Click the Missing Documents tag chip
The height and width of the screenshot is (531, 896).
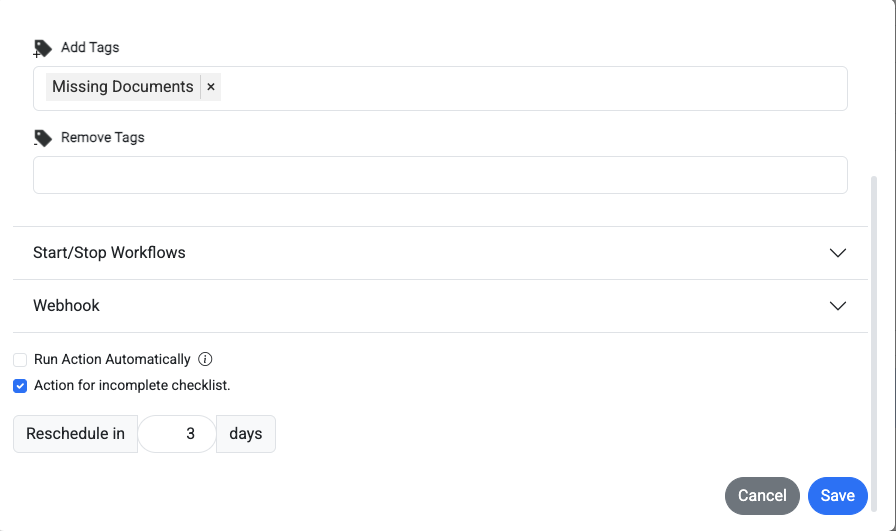point(123,87)
